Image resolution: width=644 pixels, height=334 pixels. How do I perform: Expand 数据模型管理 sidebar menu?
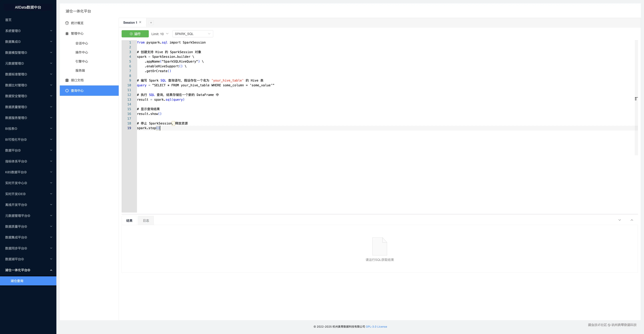tap(28, 52)
